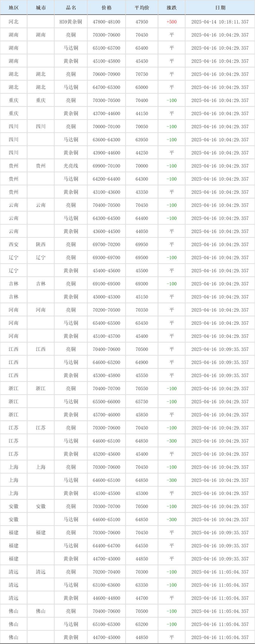This screenshot has width=255, height=644.
Task: Click average price 45300
Action: click(x=142, y=493)
